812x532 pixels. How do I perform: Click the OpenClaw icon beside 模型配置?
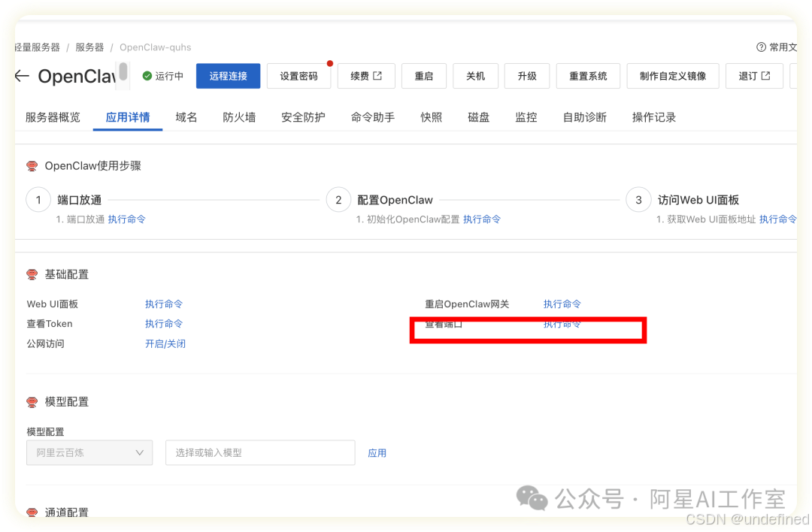(32, 401)
